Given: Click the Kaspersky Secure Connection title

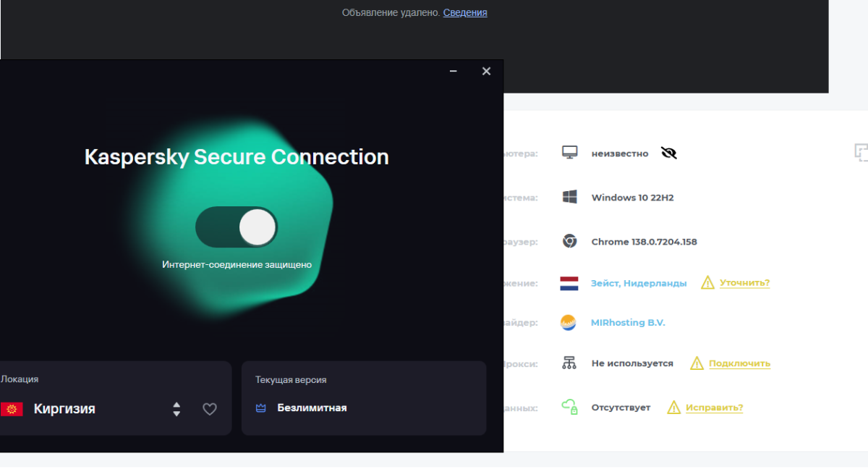Looking at the screenshot, I should point(237,157).
